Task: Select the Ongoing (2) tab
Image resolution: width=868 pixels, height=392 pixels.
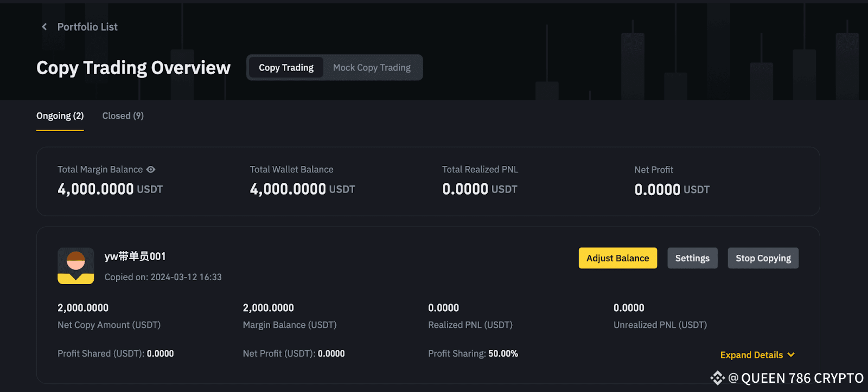Action: 60,116
